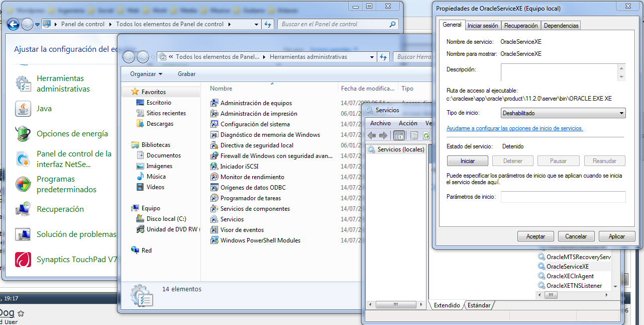Click the Aplicar button
Image resolution: width=644 pixels, height=325 pixels.
617,236
